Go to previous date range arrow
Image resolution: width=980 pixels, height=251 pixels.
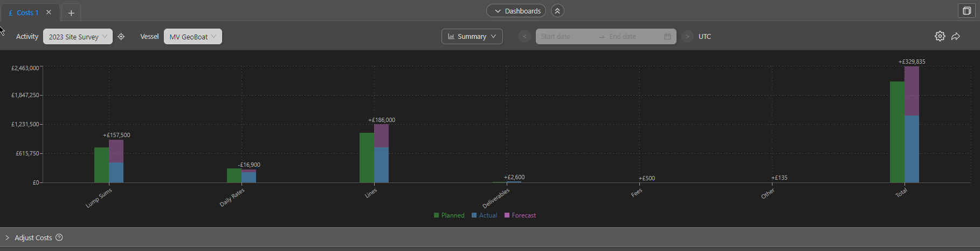[524, 37]
